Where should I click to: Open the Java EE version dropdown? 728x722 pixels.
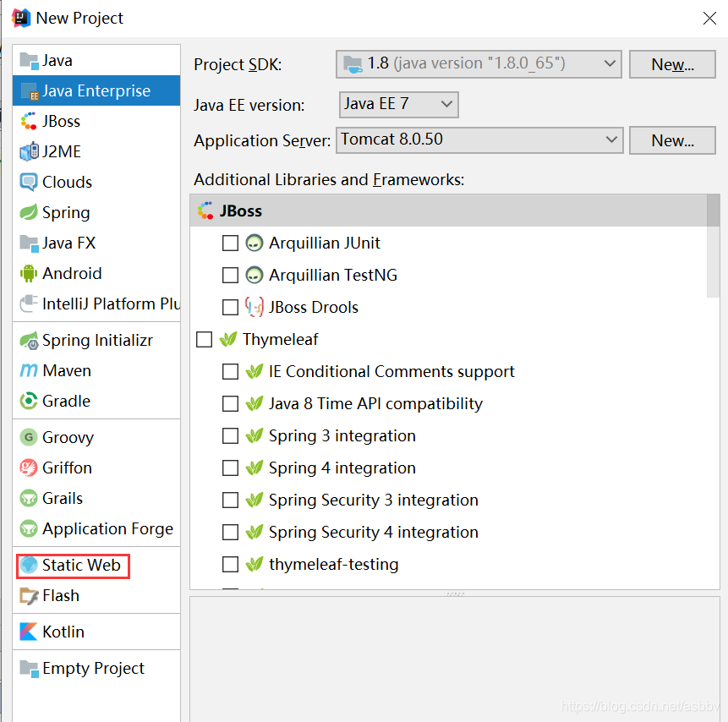point(399,105)
